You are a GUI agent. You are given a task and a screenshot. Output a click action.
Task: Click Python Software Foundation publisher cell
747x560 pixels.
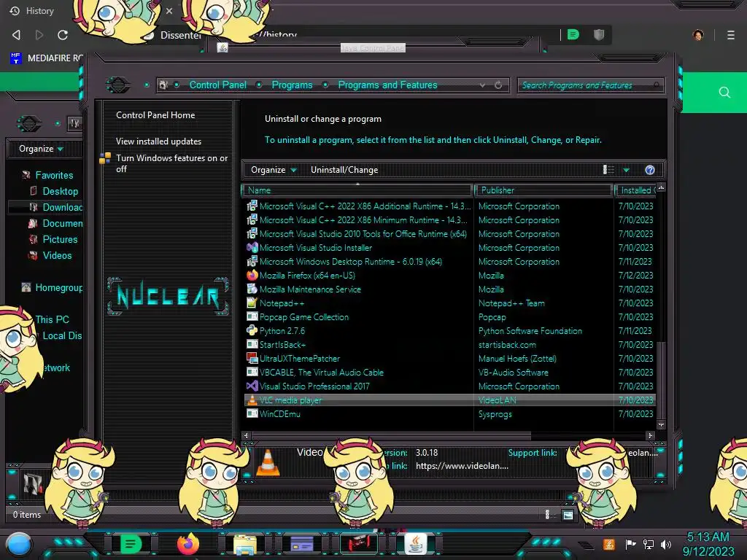pos(530,331)
